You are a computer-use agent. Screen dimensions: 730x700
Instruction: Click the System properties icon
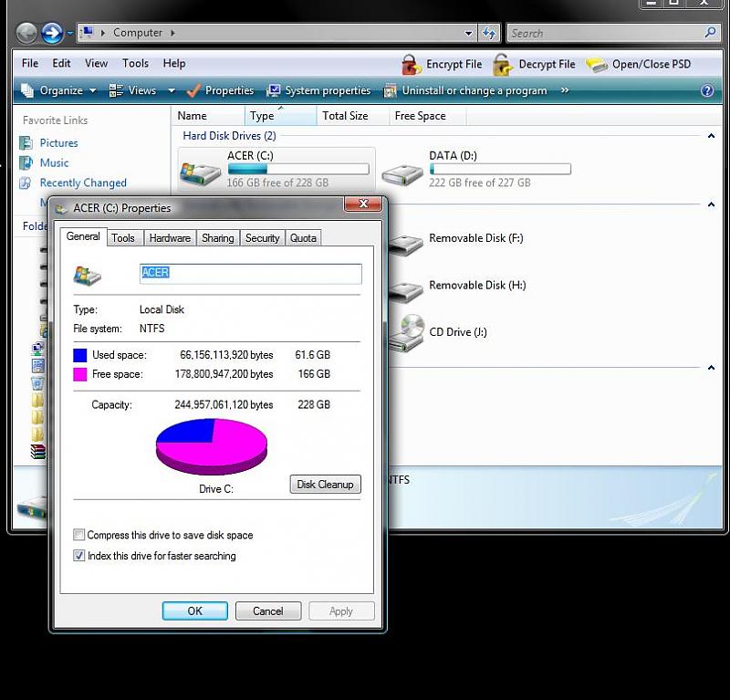click(x=273, y=90)
